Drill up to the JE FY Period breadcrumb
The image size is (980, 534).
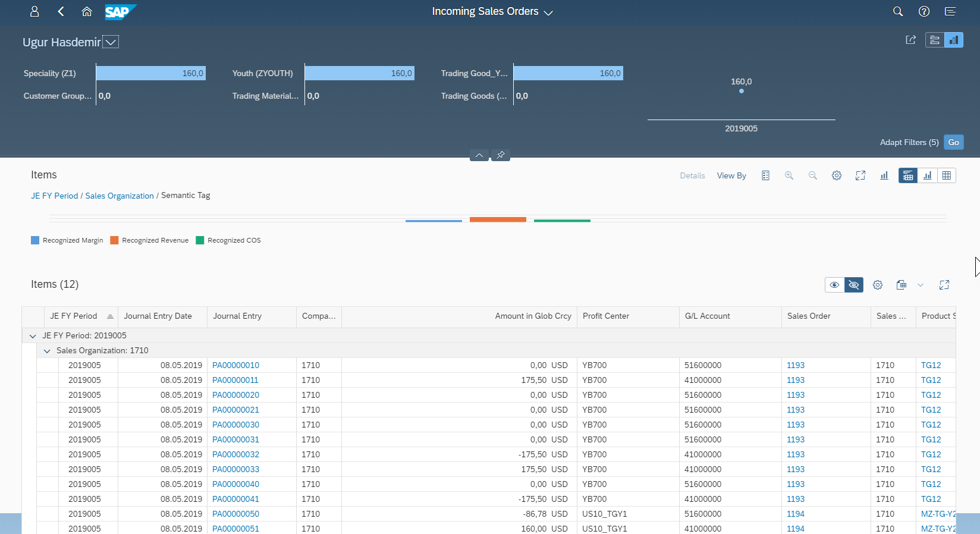[55, 196]
